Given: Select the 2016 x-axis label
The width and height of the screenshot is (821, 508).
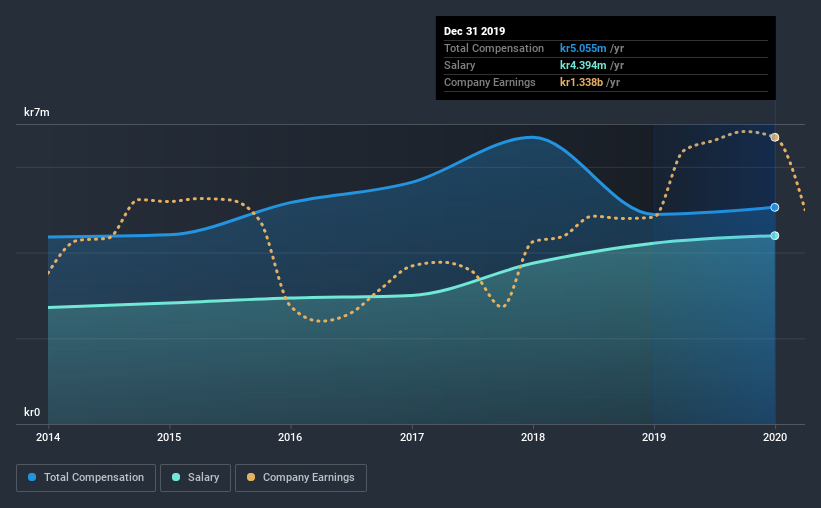Looking at the screenshot, I should click(x=290, y=437).
